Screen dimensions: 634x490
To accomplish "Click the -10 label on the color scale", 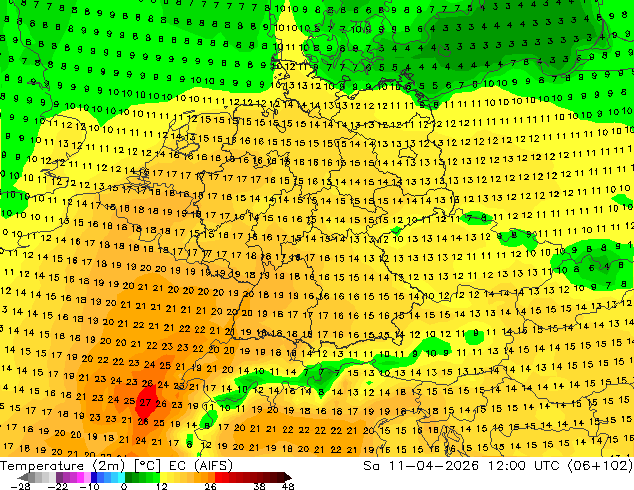I will (x=89, y=486).
